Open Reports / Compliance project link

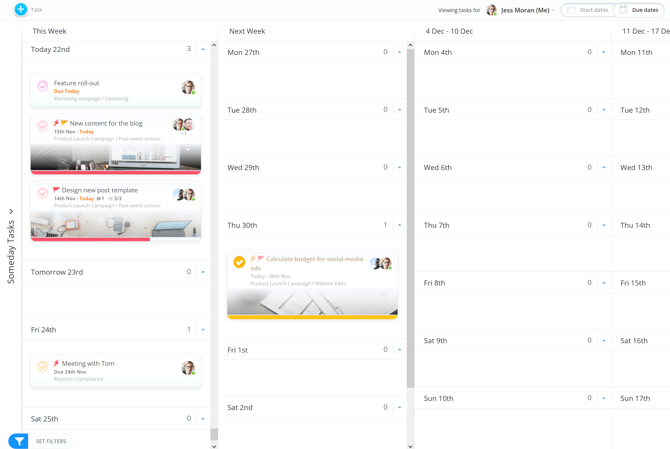pos(78,379)
